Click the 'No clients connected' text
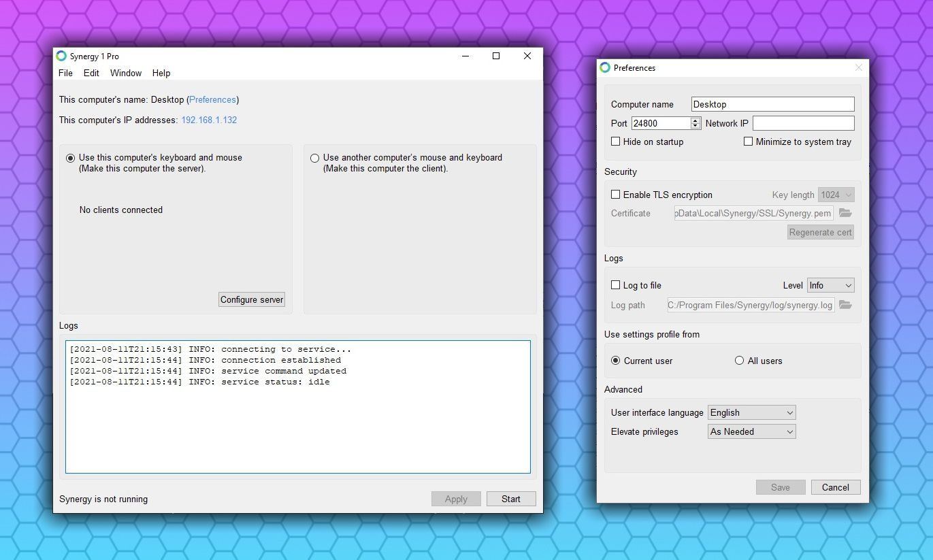The width and height of the screenshot is (933, 560). 121,210
